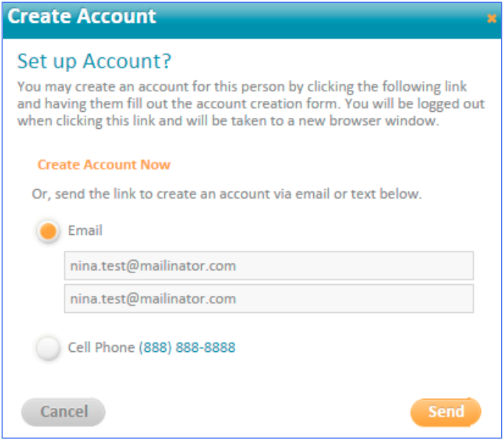Click the Cancel button
This screenshot has height=441, width=504.
(x=63, y=412)
